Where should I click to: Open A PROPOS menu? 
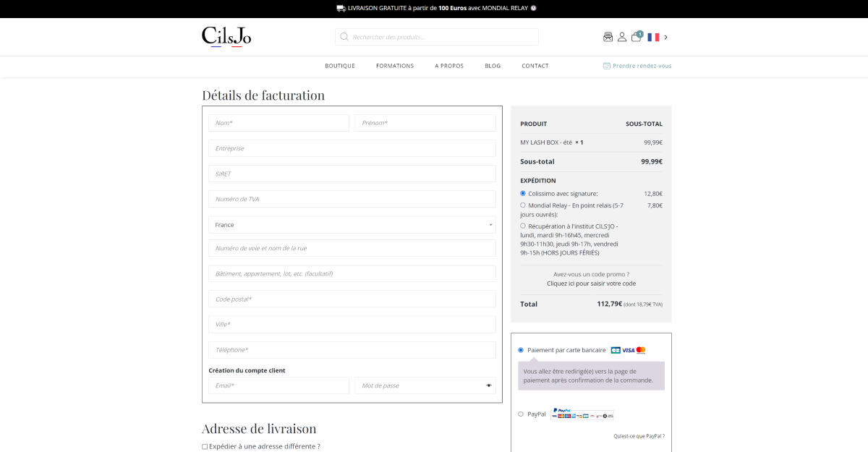tap(449, 66)
